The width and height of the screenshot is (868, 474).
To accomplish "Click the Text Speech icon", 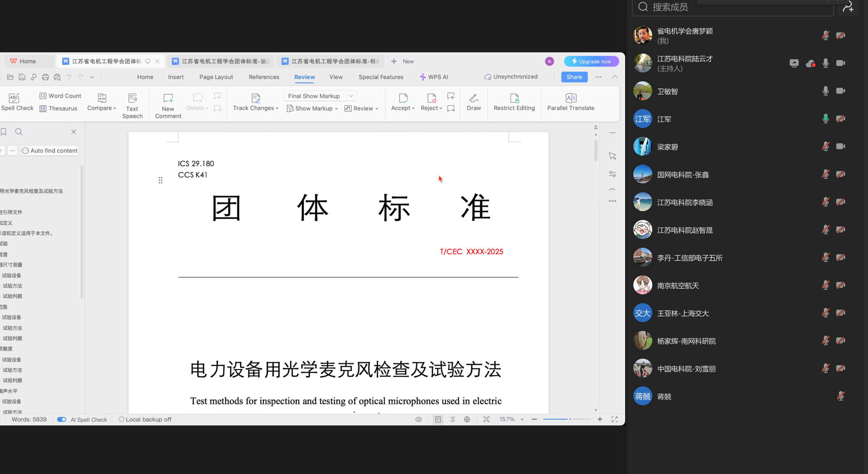I will [132, 98].
